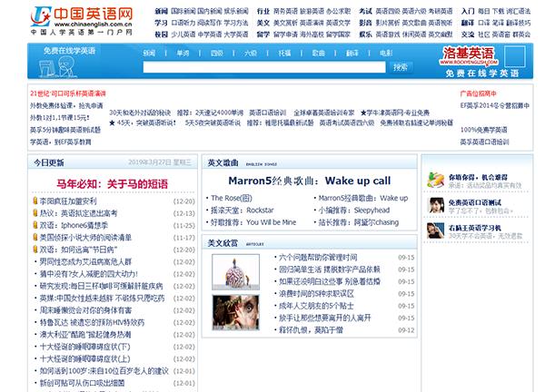Open article 热议：英语拟定退出高考
Viewport: 545px width, 392px height.
(x=78, y=213)
